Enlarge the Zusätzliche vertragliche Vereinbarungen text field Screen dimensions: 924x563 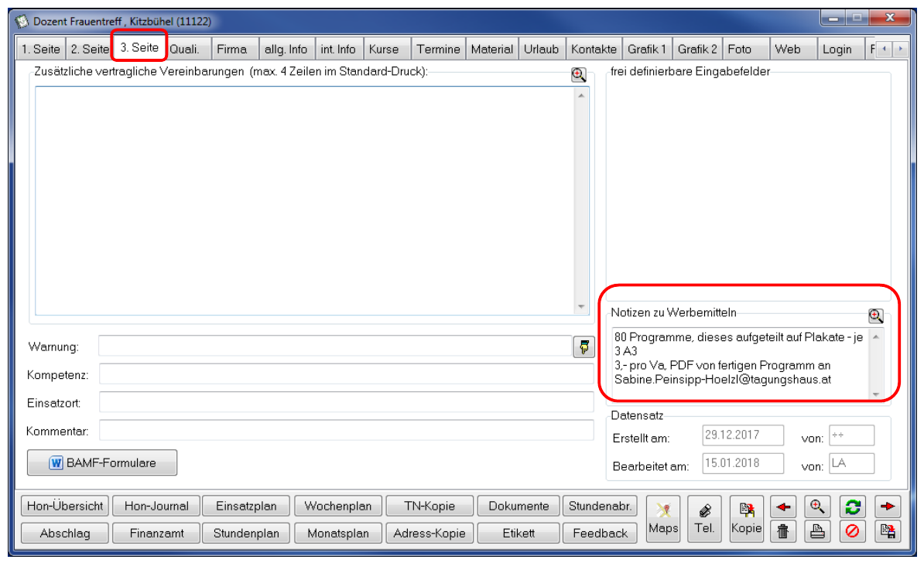pos(579,74)
